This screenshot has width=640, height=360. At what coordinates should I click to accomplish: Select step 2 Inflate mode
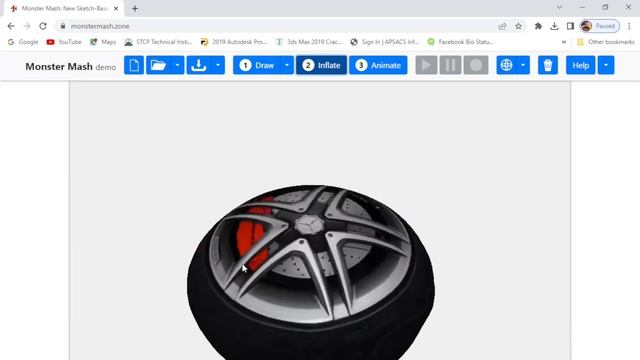click(321, 65)
